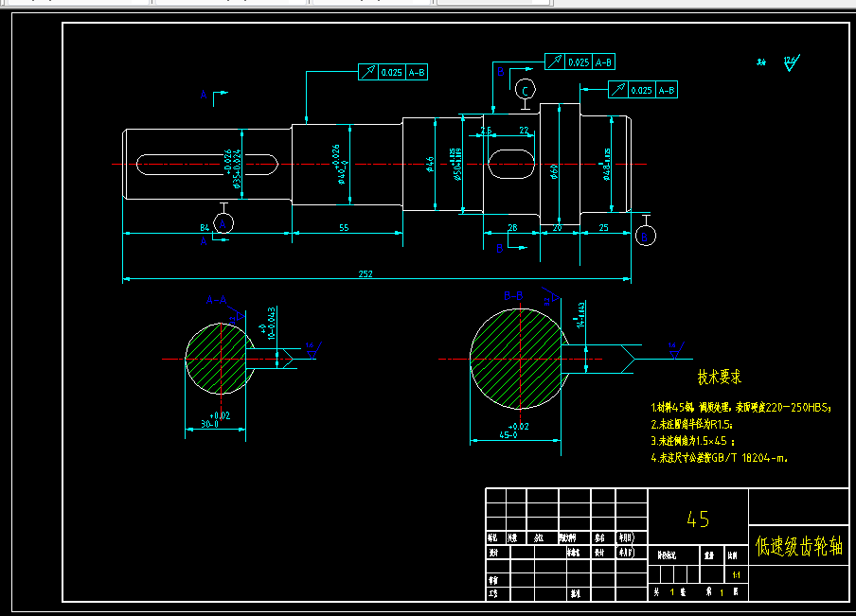Select the 45 depth dimension under section B-B
Image resolution: width=856 pixels, height=616 pixels.
[514, 431]
